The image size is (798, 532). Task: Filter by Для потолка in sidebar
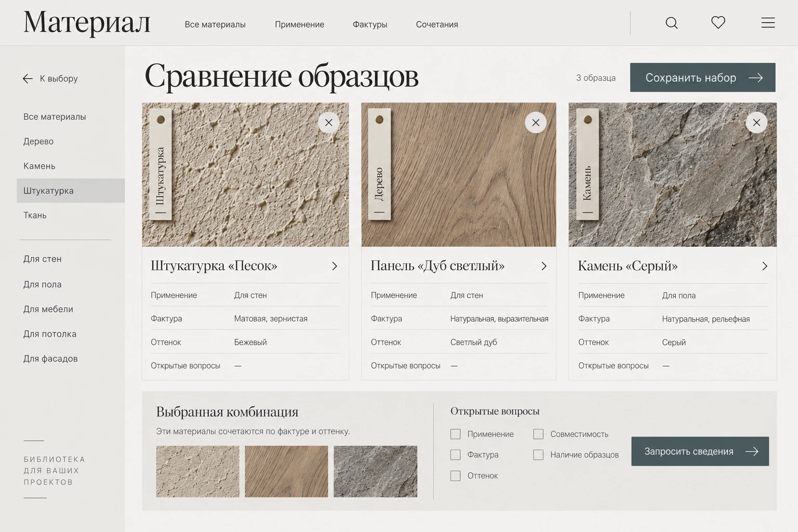[49, 334]
